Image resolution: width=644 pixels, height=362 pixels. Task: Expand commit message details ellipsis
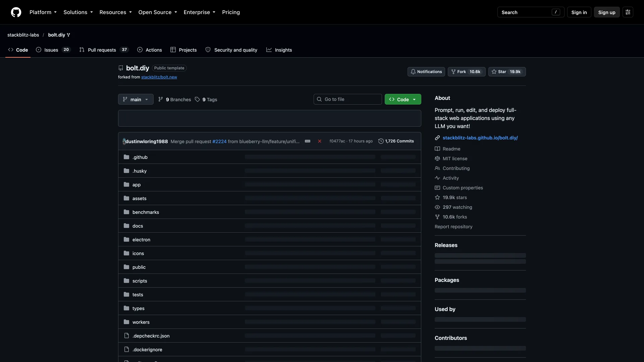coord(308,141)
